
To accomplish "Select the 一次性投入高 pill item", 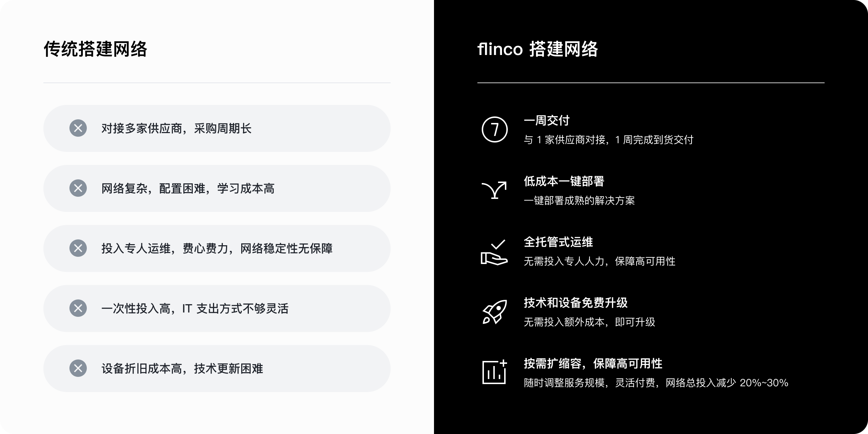I will [217, 309].
